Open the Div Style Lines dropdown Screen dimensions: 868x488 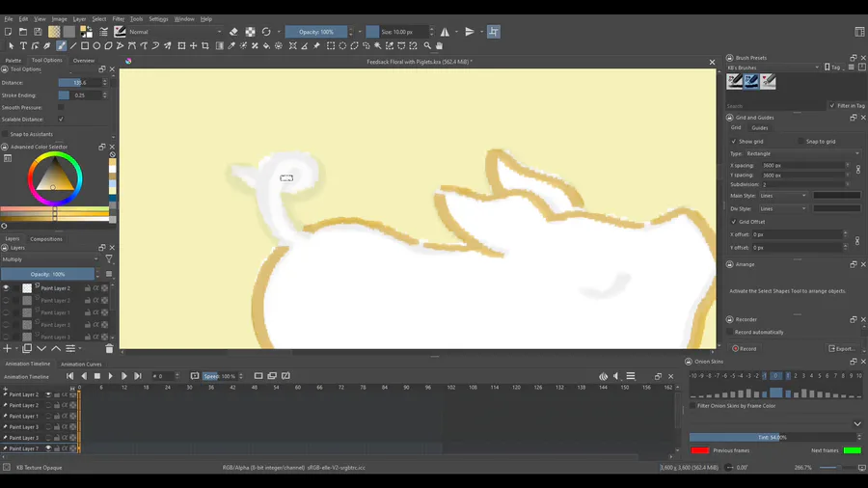pos(783,208)
